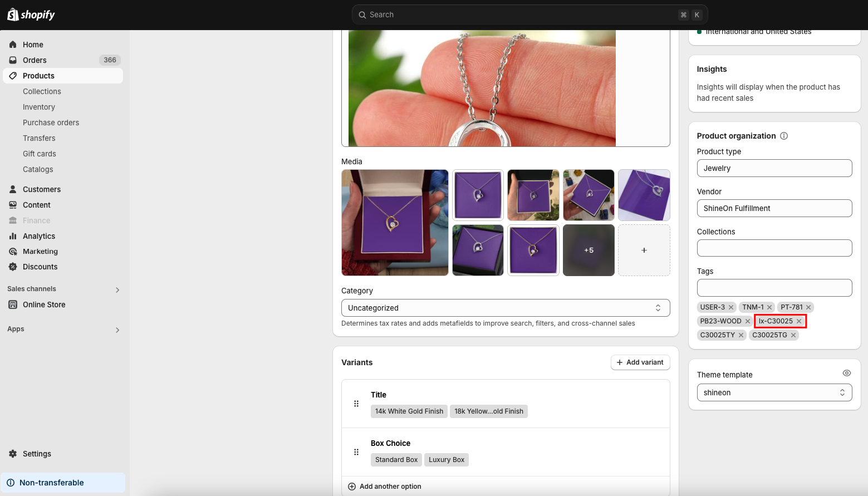868x496 pixels.
Task: Click the Vendor input field
Action: [774, 208]
